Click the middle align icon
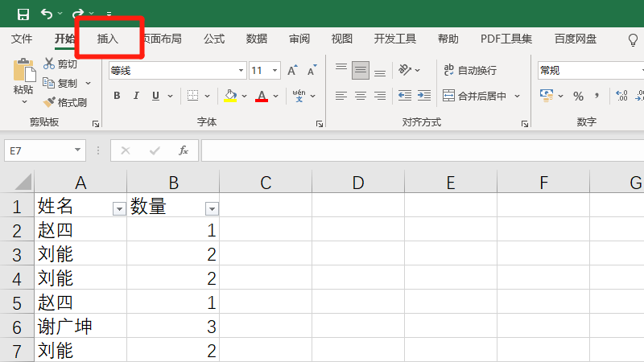 point(360,70)
